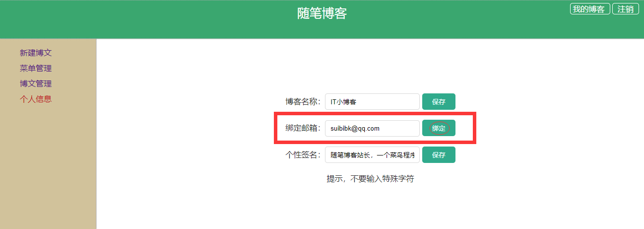Go to 菜单管理 in the sidebar
Screen dimensions: 644x229
[x=36, y=68]
